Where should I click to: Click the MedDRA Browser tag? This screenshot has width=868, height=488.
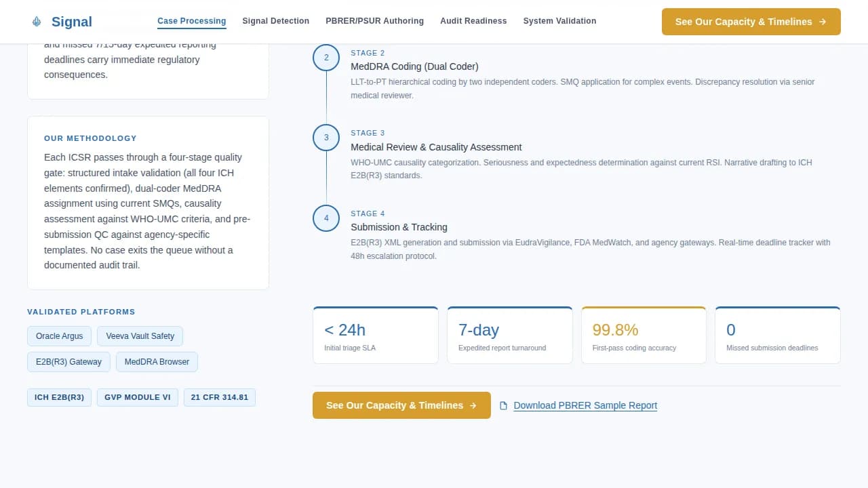point(157,362)
